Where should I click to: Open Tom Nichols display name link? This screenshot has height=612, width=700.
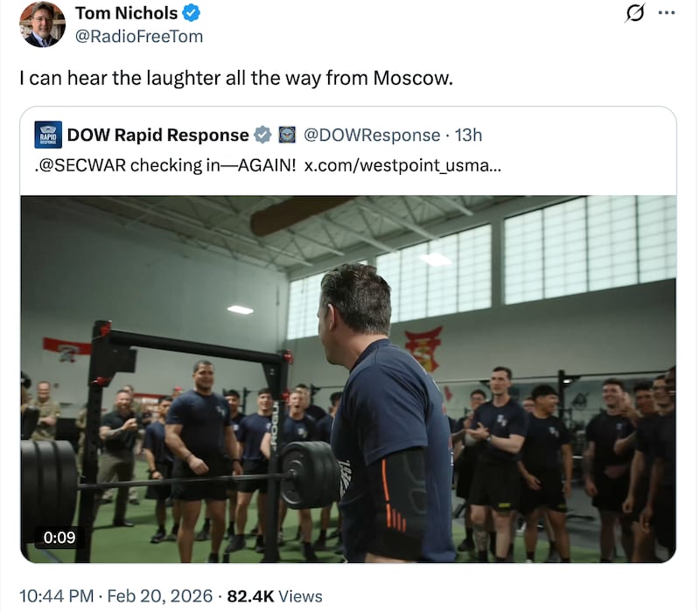[126, 14]
